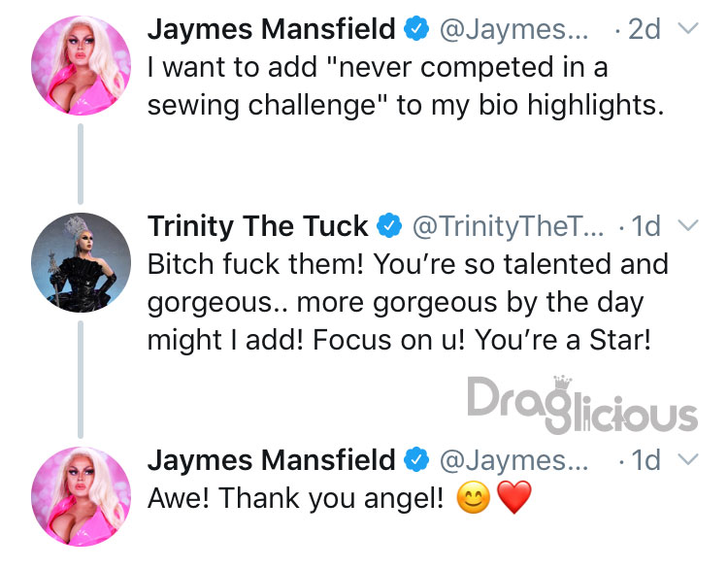Image resolution: width=728 pixels, height=569 pixels.
Task: Click the @Jaymes... handle on first tweet
Action: [x=513, y=30]
